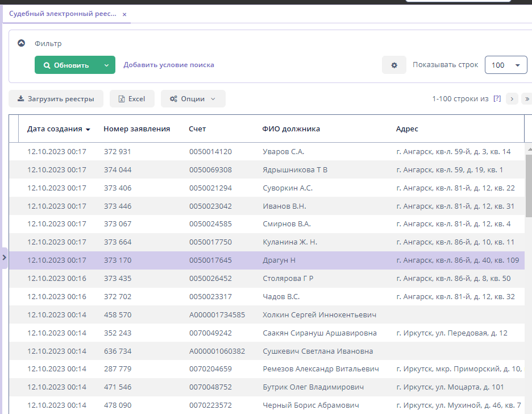
Task: Open filter settings gear icon
Action: click(x=394, y=65)
